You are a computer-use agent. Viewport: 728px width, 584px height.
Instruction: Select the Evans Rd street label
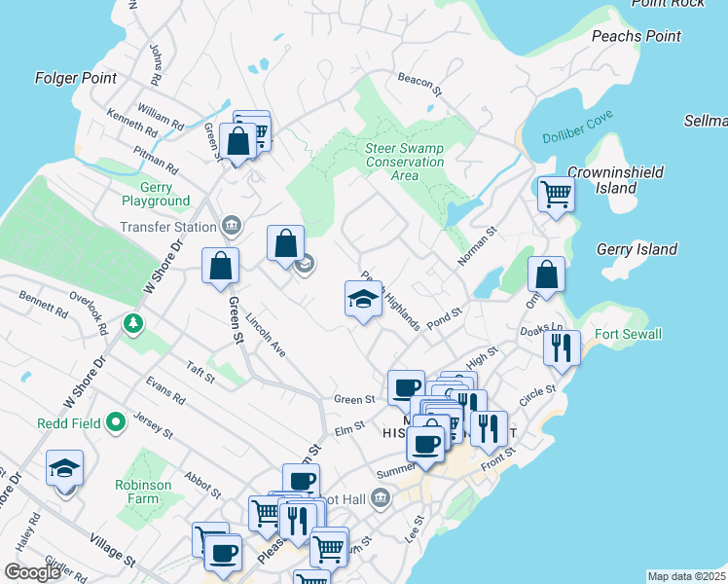165,390
